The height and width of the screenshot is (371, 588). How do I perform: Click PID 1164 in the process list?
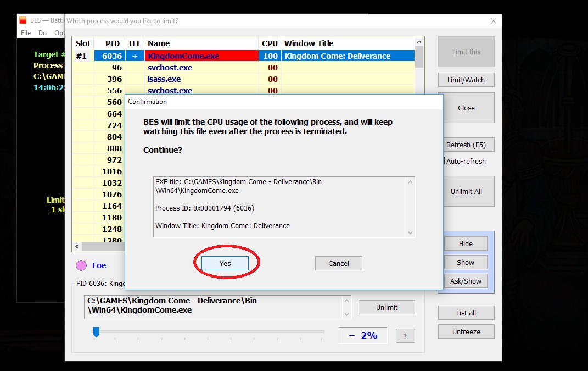coord(112,206)
